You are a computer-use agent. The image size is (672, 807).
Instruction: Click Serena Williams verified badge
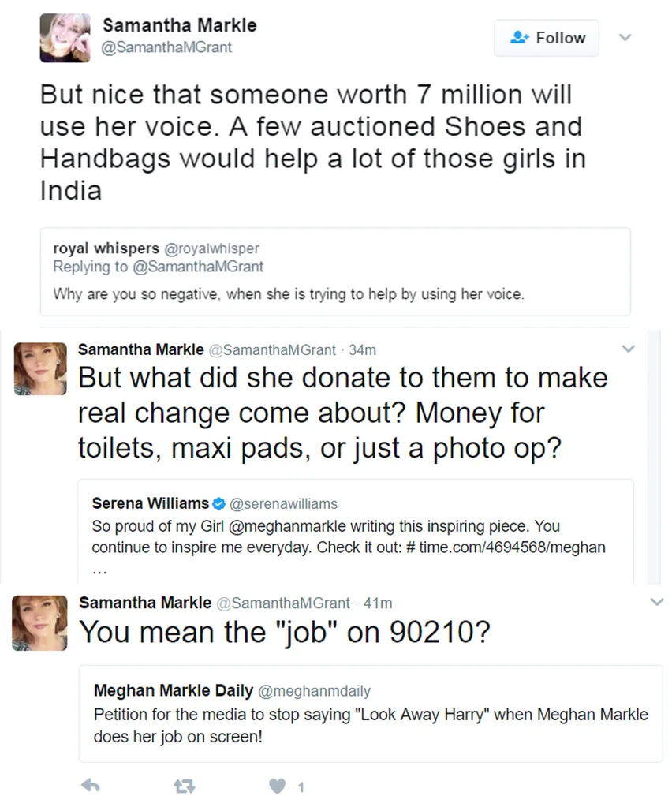219,504
